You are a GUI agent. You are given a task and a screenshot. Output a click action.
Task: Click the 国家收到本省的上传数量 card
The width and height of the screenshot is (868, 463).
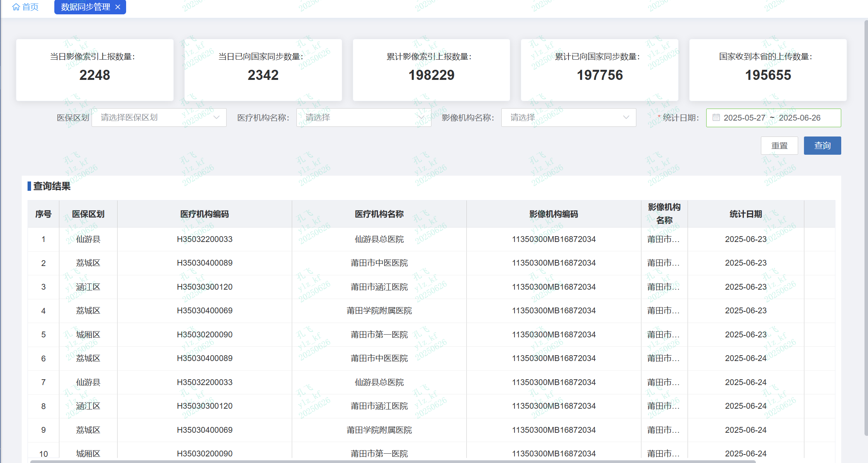click(768, 70)
